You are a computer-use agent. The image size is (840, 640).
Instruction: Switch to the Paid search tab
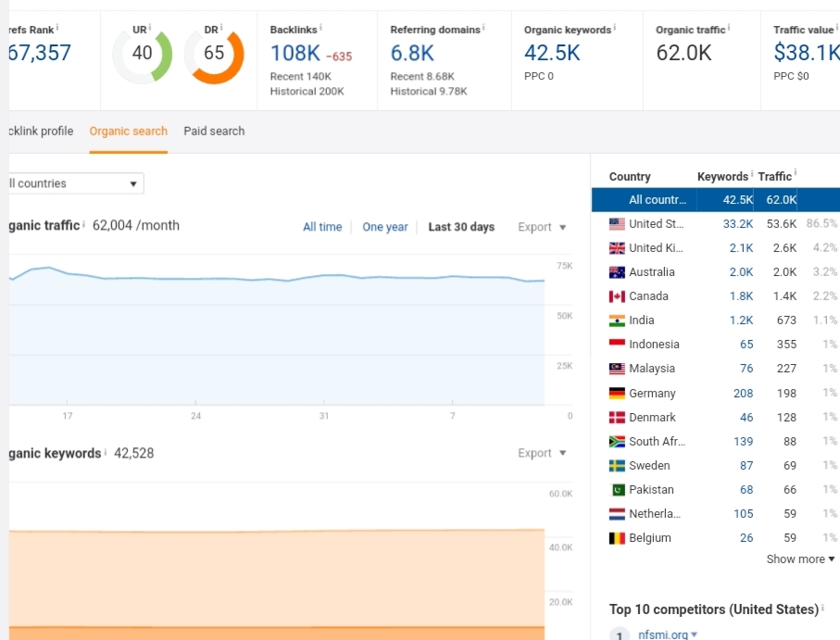pos(214,132)
